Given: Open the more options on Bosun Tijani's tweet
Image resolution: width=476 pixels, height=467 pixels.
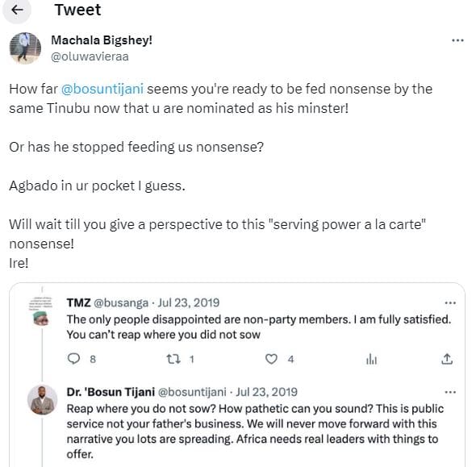Looking at the screenshot, I should click(x=450, y=392).
